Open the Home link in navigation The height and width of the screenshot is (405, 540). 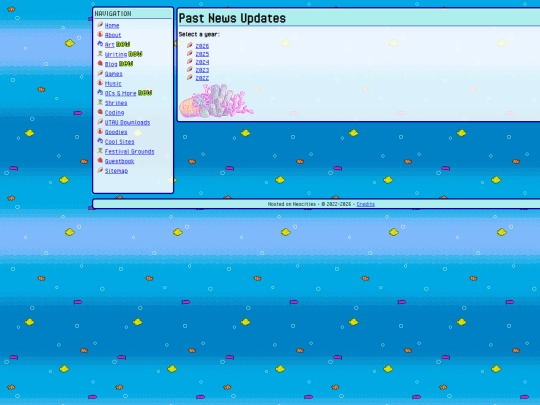112,25
